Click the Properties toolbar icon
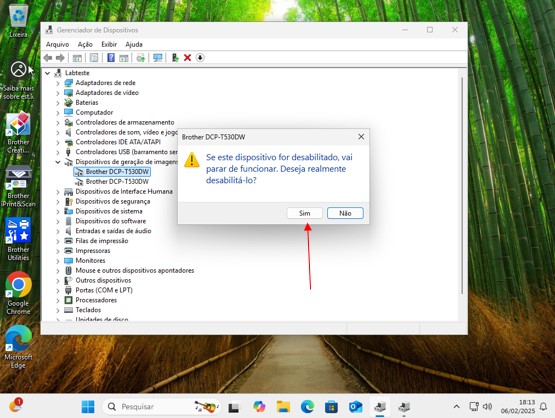The image size is (555, 418). (x=94, y=58)
